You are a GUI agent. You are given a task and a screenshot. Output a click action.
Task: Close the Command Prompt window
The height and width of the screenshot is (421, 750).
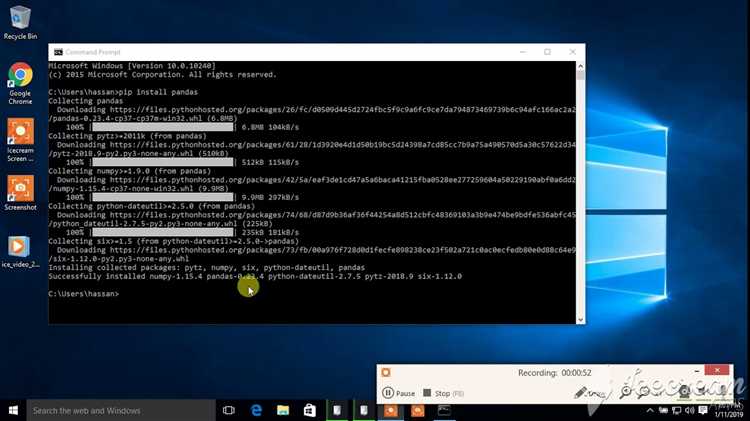pos(573,52)
